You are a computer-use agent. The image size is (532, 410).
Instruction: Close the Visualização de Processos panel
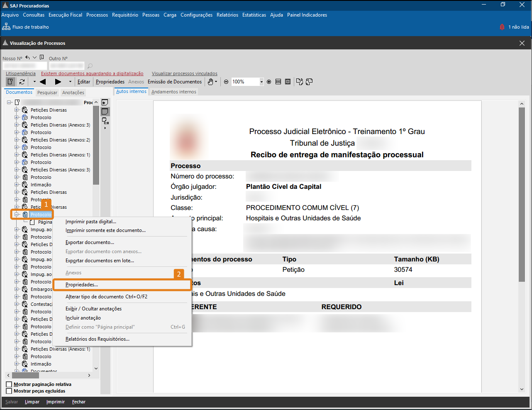point(522,43)
